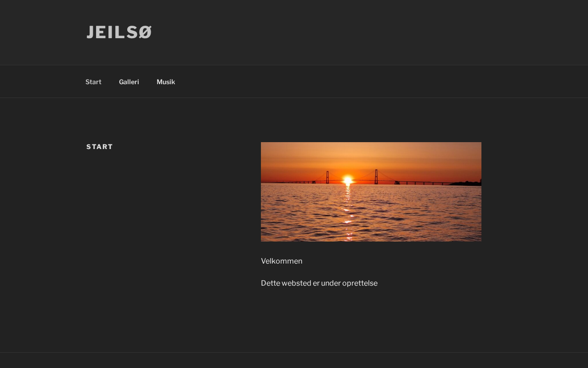Click the START page heading
Screen dimensions: 588x368
point(100,147)
